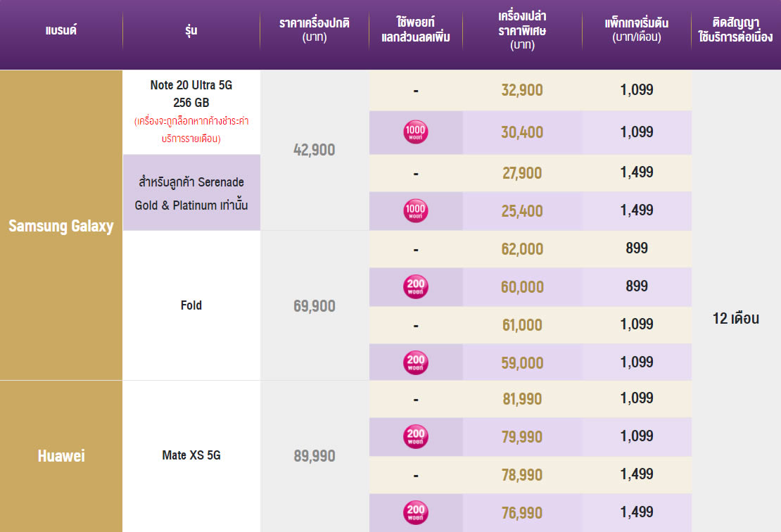The height and width of the screenshot is (532, 781).
Task: Click the Samsung Galaxy brand cell
Action: point(61,226)
